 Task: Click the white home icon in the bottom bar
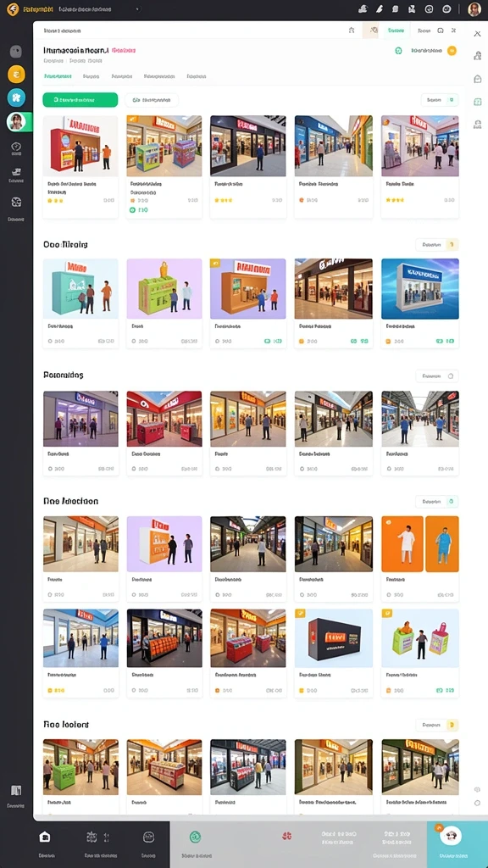point(45,837)
